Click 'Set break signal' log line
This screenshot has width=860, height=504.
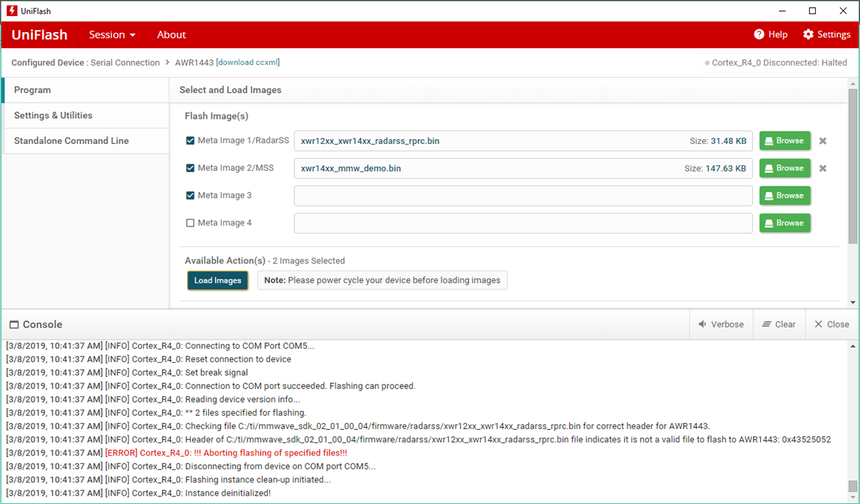coord(127,373)
